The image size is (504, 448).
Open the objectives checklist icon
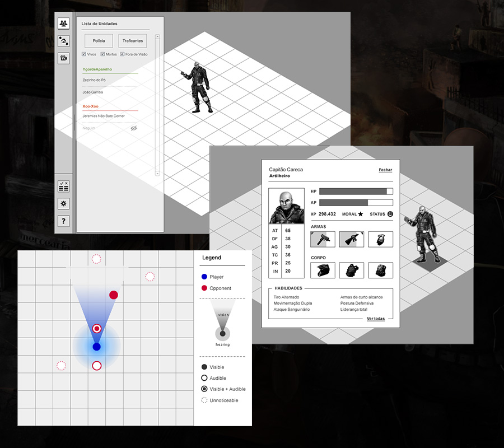point(63,187)
